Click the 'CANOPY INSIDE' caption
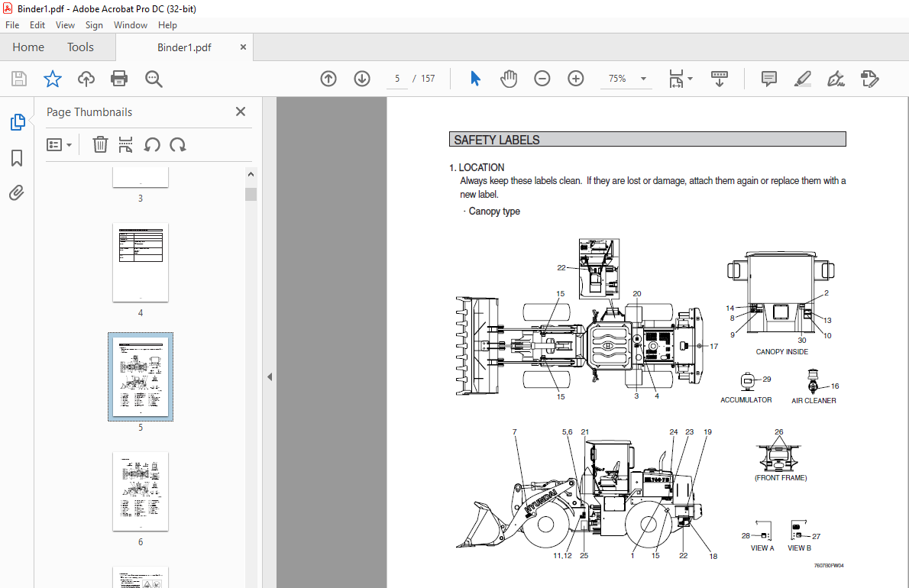The image size is (909, 588). click(x=781, y=351)
